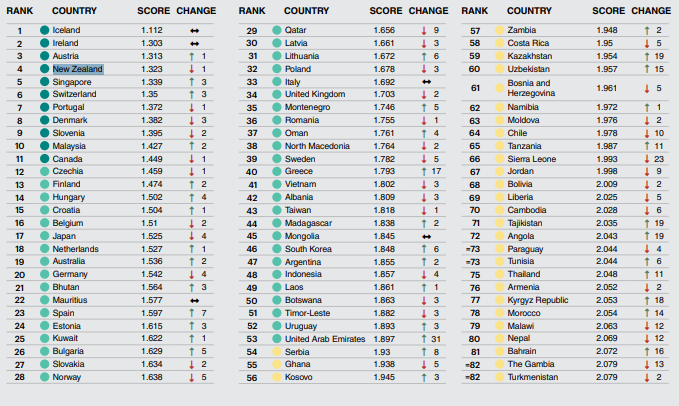Viewport: 679px width, 406px height.
Task: Click the green dot beside Singapore
Action: 44,82
